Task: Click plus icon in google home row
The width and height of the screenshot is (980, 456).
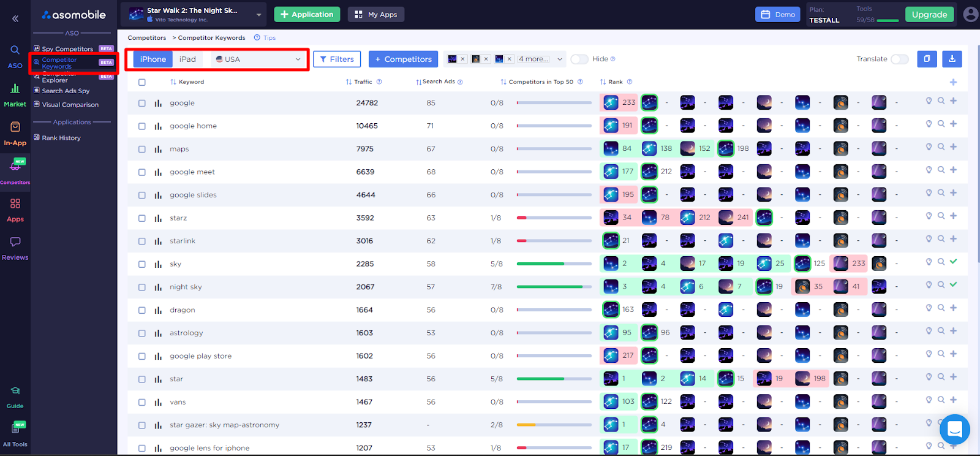Action: click(x=953, y=124)
